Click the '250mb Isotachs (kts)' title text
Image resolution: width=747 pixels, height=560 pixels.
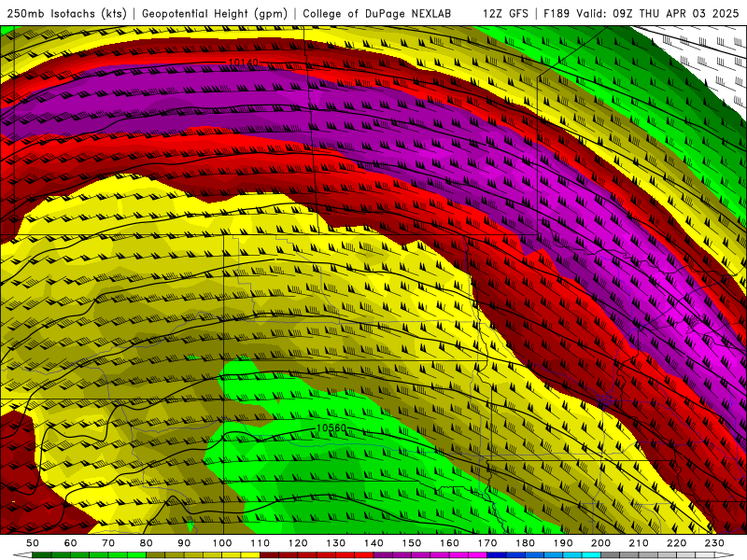pos(66,13)
